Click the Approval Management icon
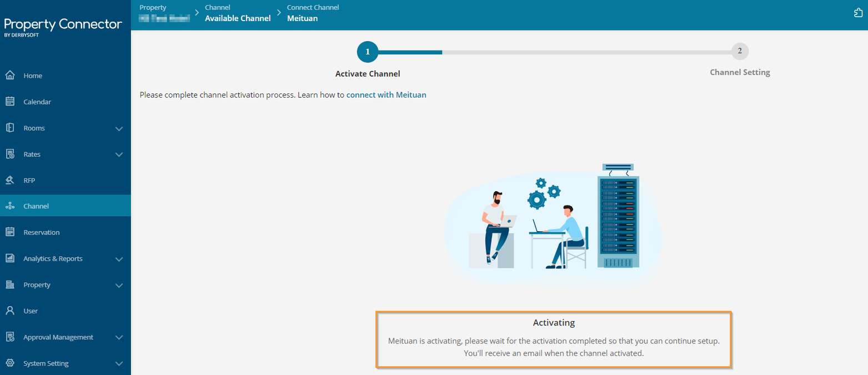This screenshot has height=375, width=868. click(9, 337)
